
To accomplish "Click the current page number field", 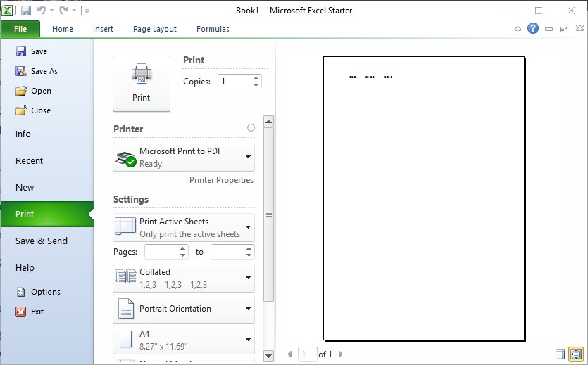I will click(x=307, y=354).
